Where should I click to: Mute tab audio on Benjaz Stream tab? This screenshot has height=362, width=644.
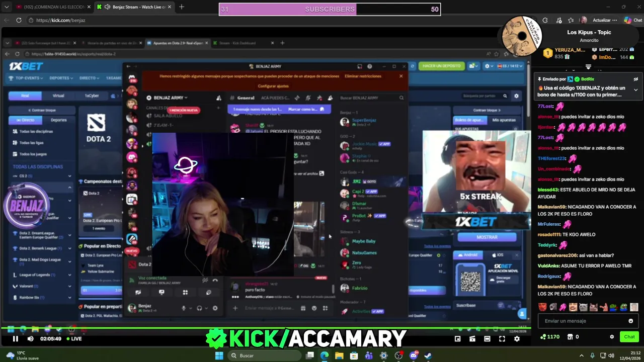(x=107, y=7)
